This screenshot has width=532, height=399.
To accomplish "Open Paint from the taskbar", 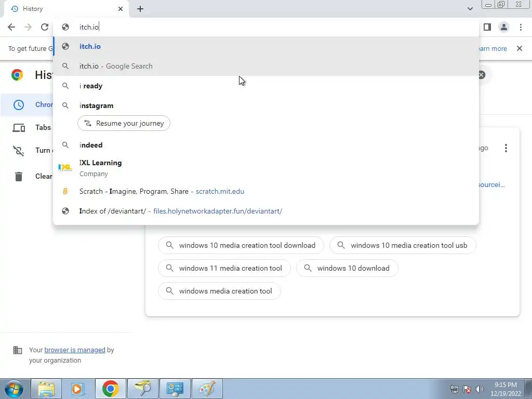I will tap(207, 389).
